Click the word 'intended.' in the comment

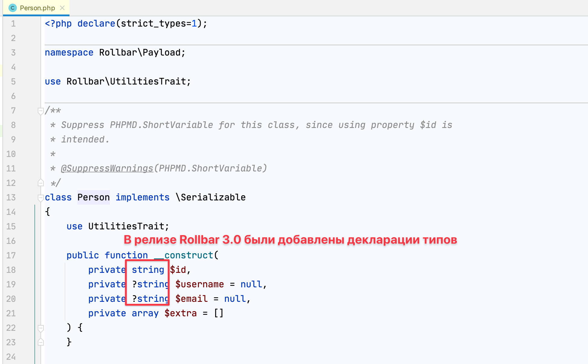pyautogui.click(x=85, y=139)
